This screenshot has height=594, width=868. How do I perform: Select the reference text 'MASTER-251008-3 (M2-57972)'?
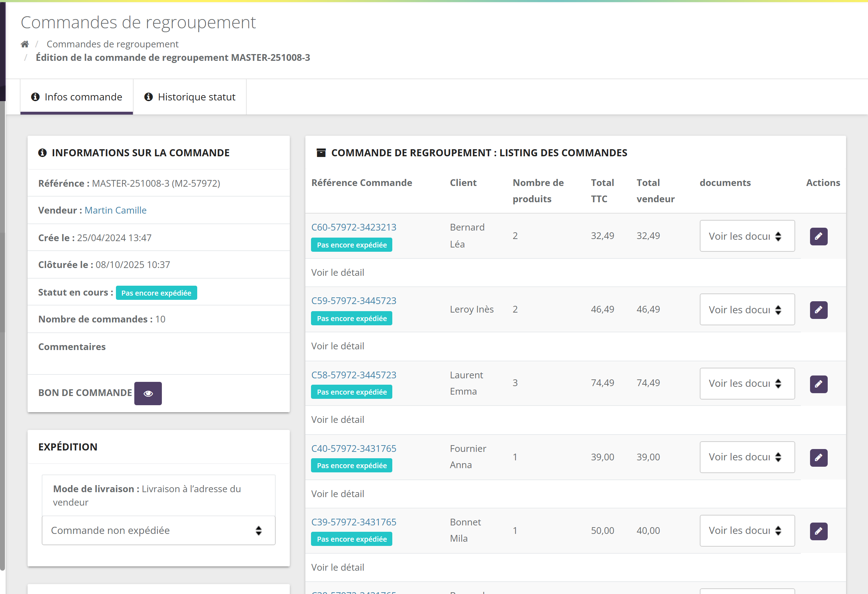(x=156, y=184)
